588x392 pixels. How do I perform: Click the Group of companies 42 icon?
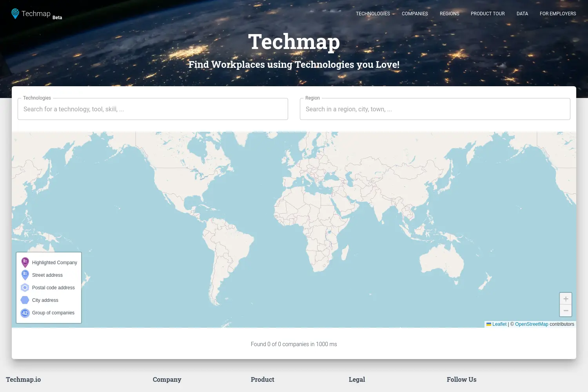click(25, 313)
